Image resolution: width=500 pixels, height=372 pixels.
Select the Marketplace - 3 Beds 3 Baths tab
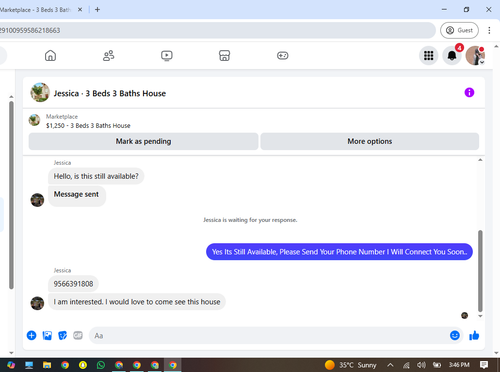tap(35, 10)
